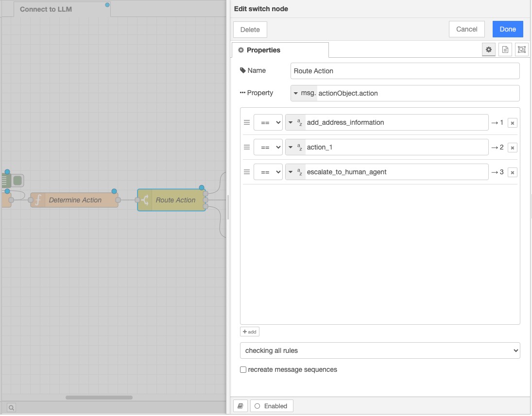The image size is (532, 416).
Task: Open node description document icon
Action: click(x=505, y=50)
